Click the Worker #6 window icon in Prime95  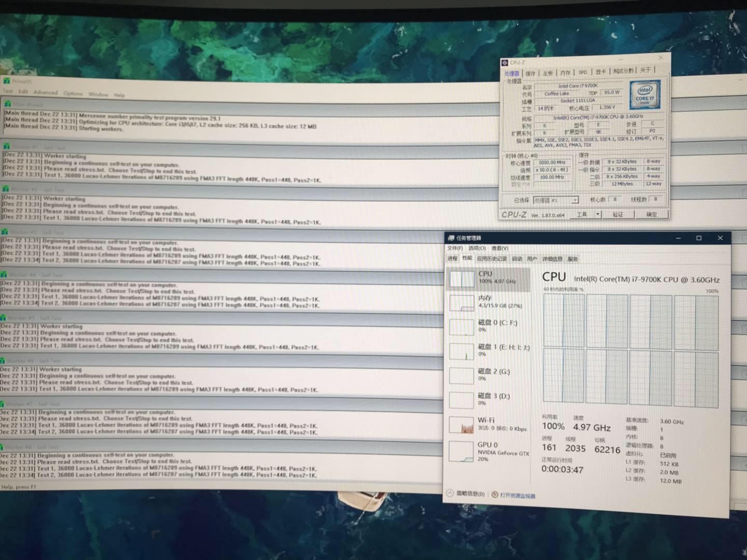[3, 360]
